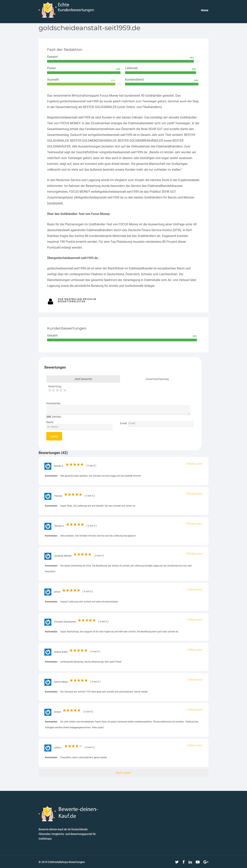Submit the review with the Senden button

click(x=54, y=436)
